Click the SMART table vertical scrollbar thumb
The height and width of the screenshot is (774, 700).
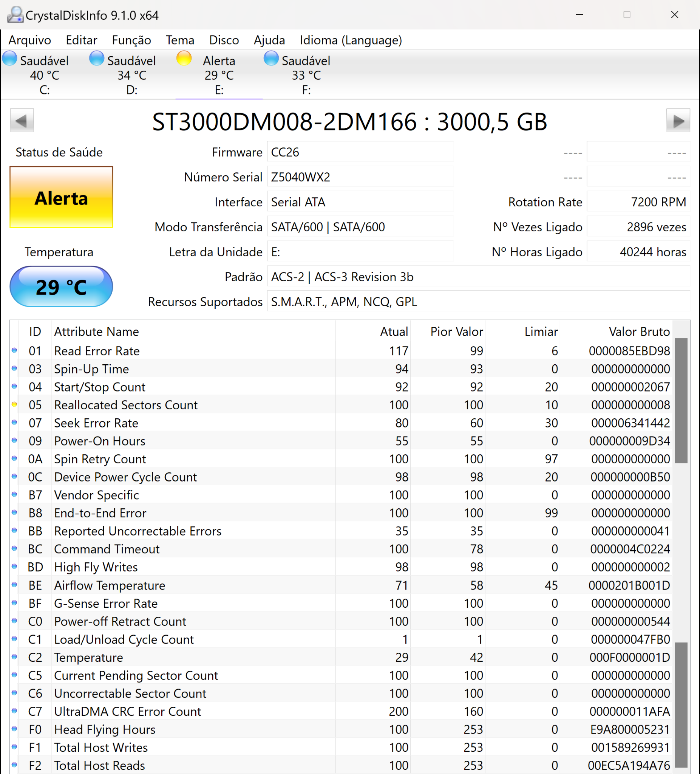tap(681, 401)
